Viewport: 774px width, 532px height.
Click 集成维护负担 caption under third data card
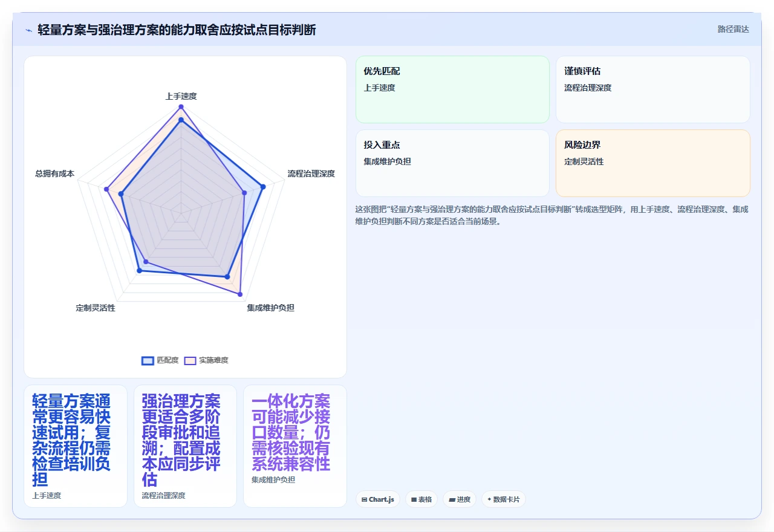tap(273, 480)
